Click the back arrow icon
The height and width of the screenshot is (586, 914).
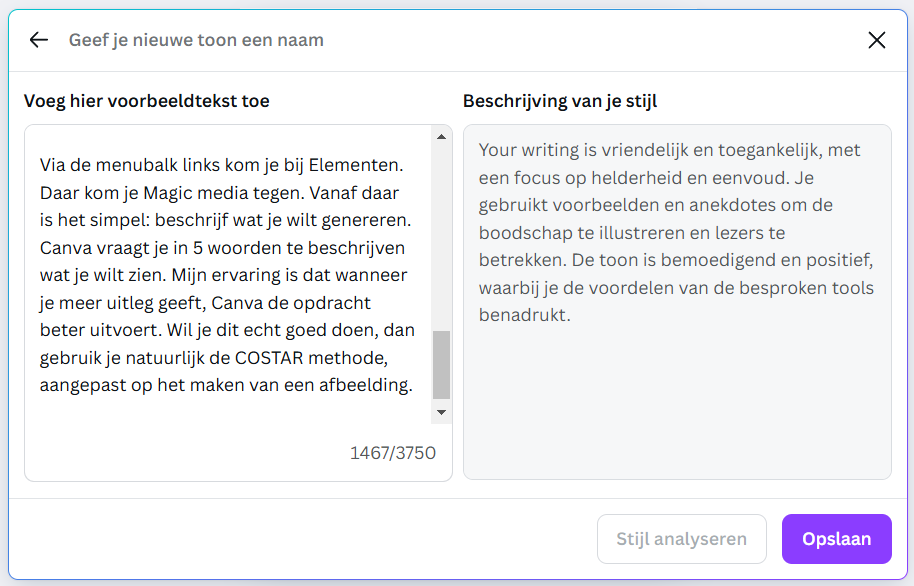point(38,40)
